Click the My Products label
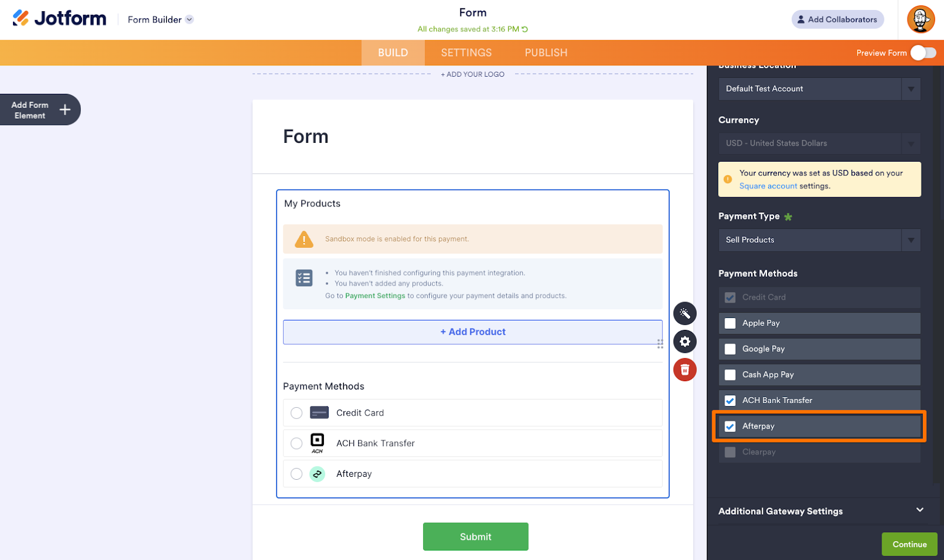944x560 pixels. 312,204
